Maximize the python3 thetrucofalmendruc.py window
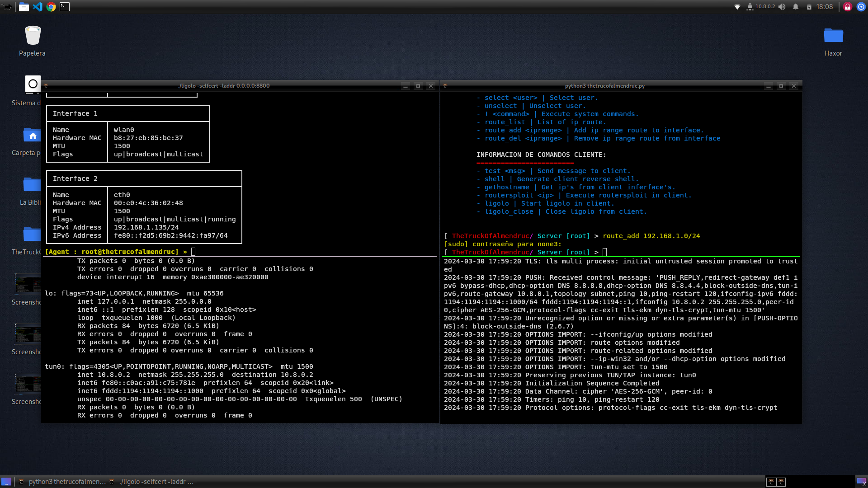The height and width of the screenshot is (488, 868). coord(781,86)
